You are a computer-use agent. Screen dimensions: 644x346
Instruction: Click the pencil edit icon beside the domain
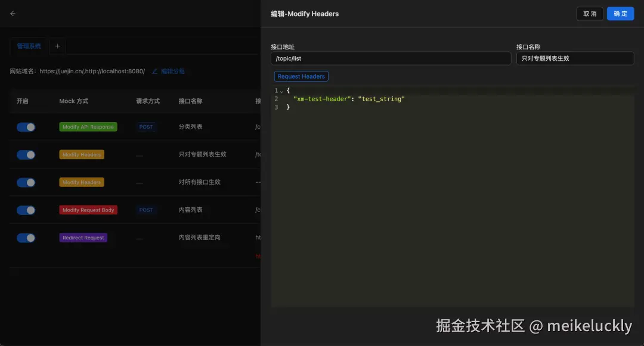[155, 71]
